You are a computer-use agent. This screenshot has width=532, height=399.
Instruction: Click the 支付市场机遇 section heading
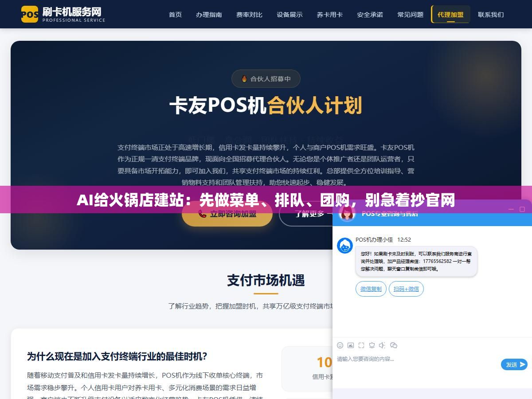pyautogui.click(x=266, y=280)
